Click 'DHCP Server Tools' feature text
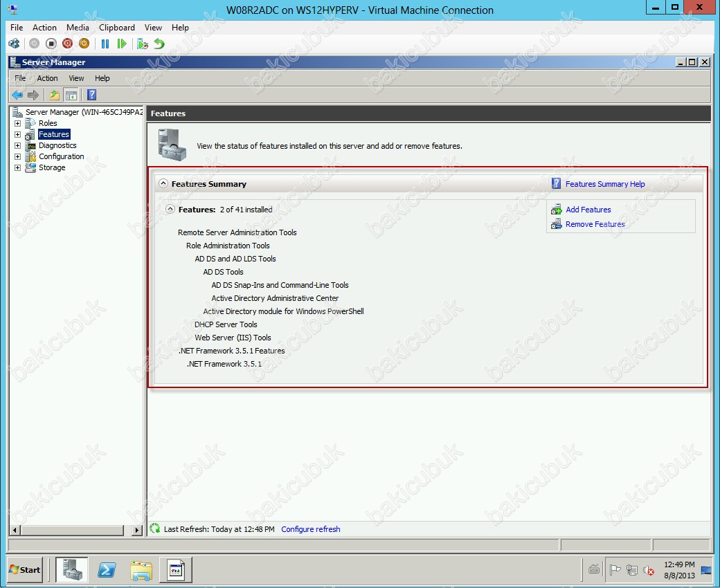Screen dimensions: 720x588 [x=226, y=324]
